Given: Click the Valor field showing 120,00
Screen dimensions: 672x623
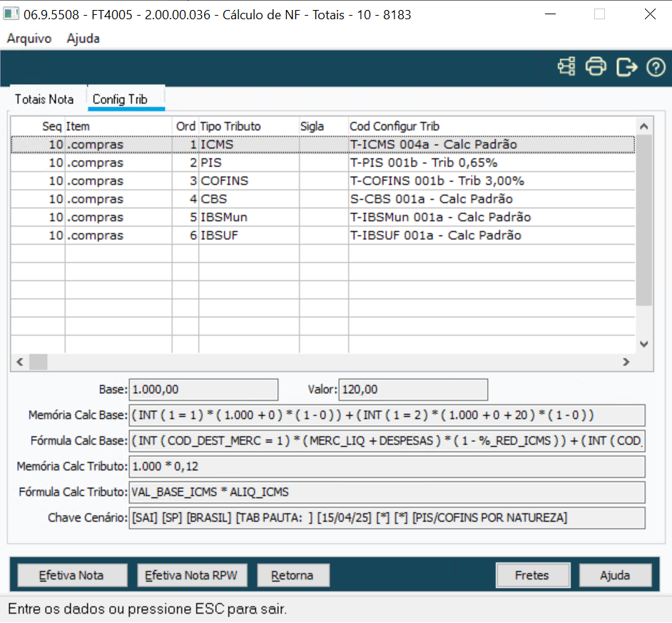Looking at the screenshot, I should point(413,390).
